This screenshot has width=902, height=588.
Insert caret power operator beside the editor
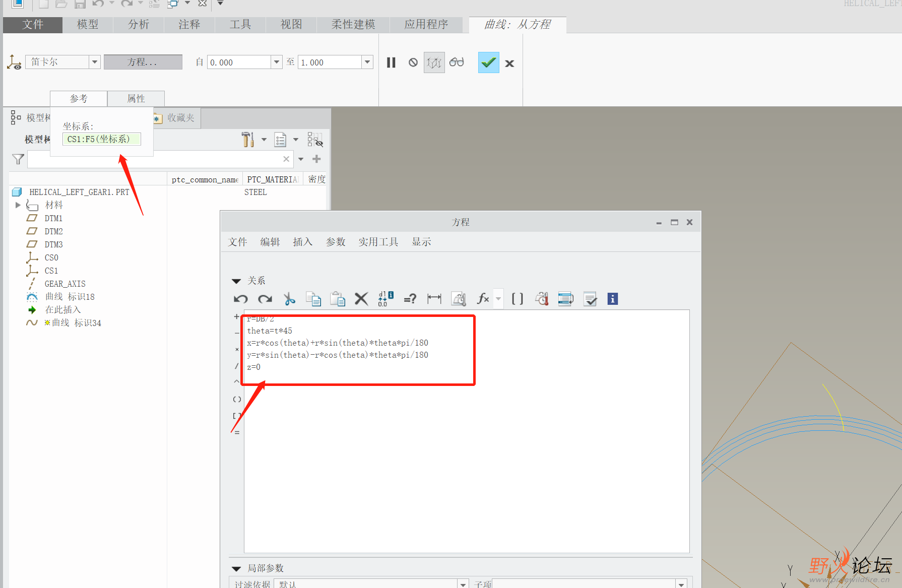(x=237, y=382)
